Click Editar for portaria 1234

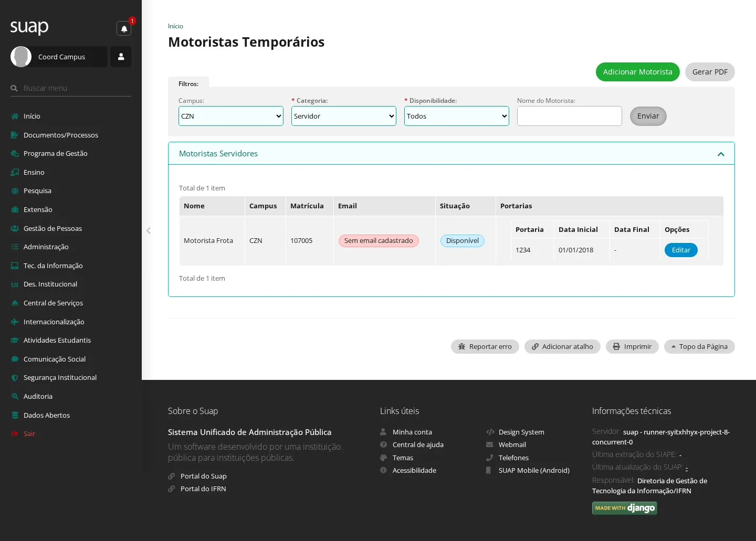(x=681, y=250)
